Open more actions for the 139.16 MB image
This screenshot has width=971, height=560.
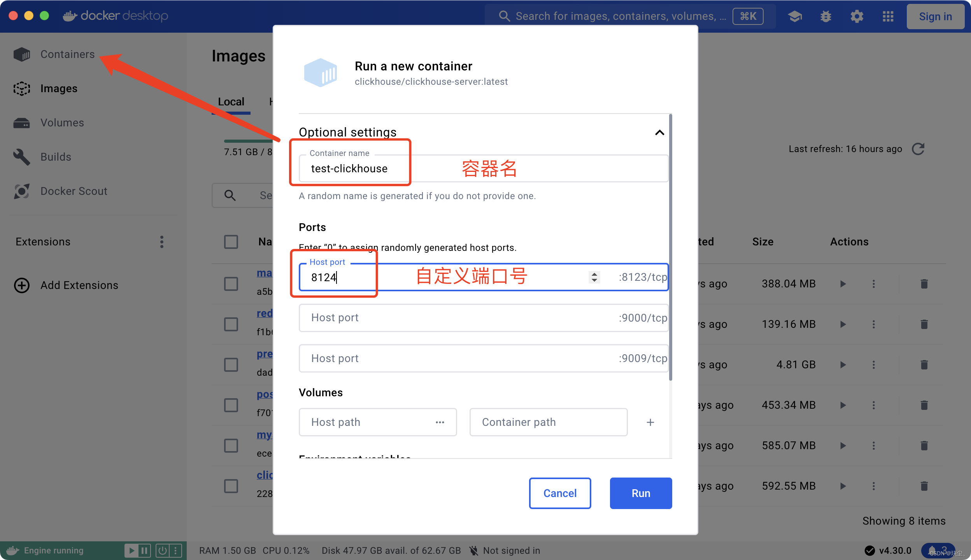(x=874, y=324)
